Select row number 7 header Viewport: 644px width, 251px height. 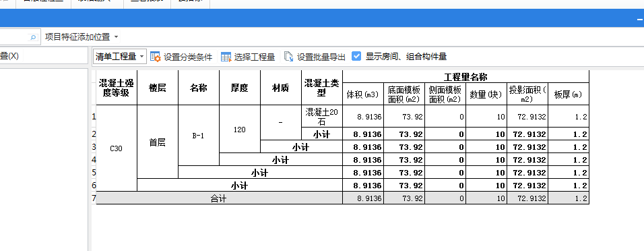[x=94, y=198]
